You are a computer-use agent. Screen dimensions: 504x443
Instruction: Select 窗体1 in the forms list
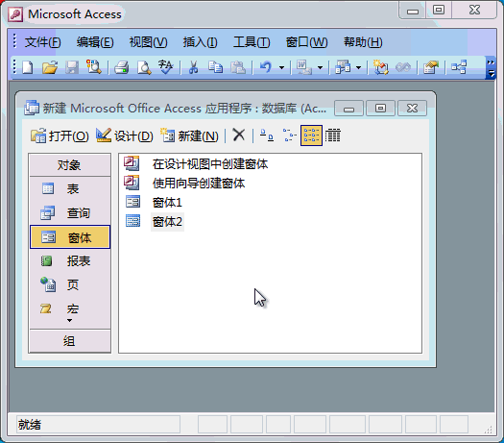pyautogui.click(x=167, y=203)
